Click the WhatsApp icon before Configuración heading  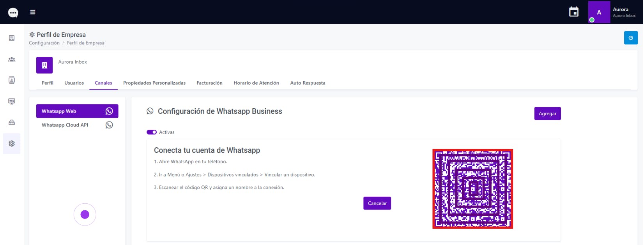click(150, 111)
